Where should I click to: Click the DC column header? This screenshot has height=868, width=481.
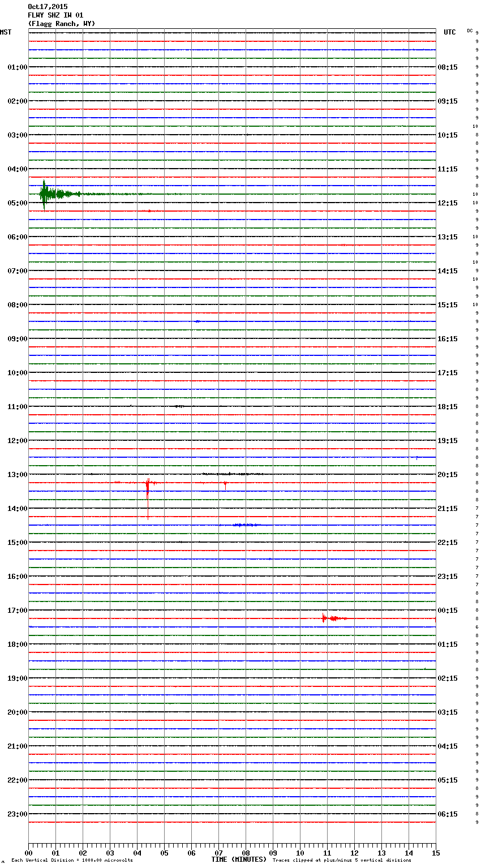tap(470, 31)
